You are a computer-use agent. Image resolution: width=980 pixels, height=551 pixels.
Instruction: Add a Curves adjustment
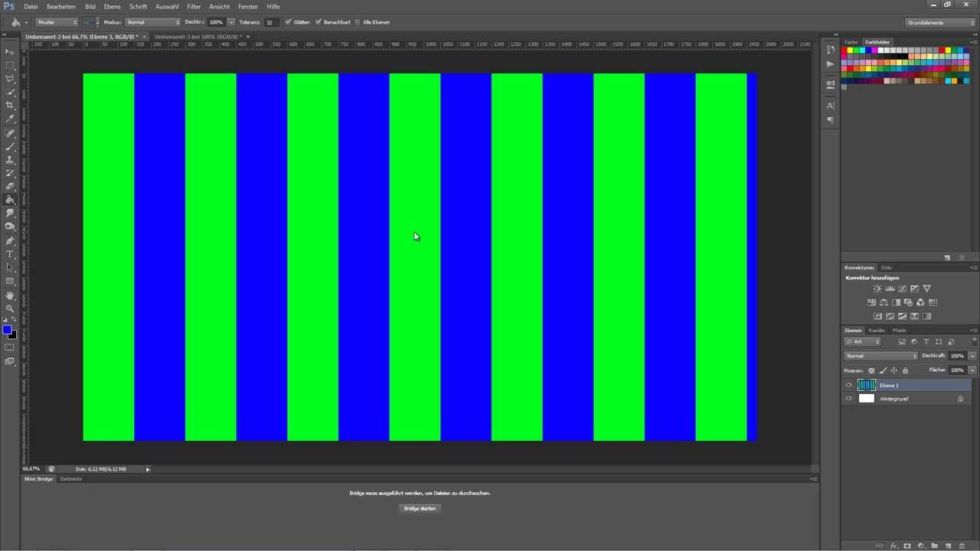[902, 289]
